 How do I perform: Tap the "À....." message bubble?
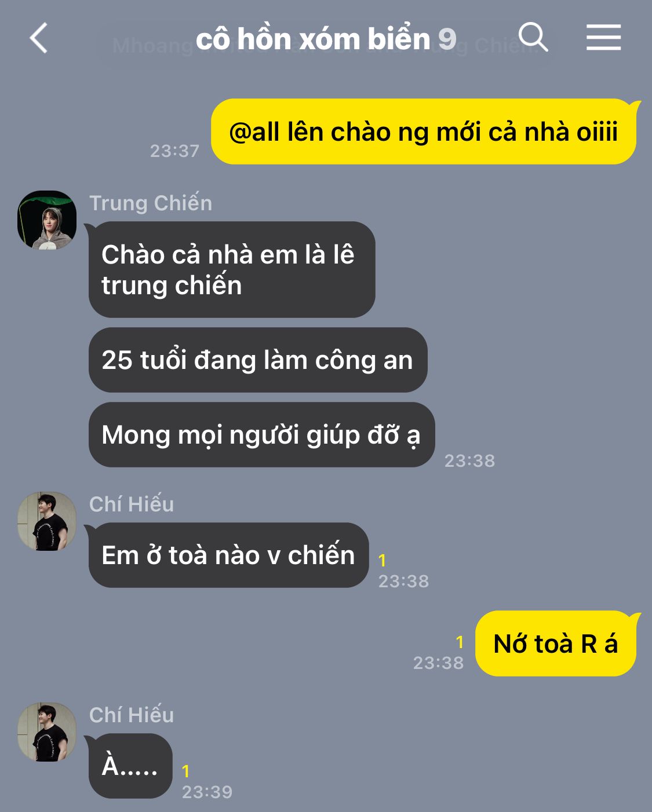tap(130, 766)
